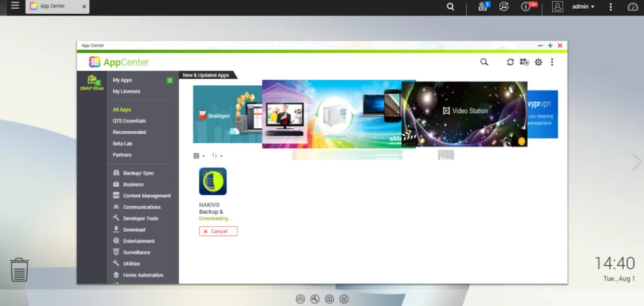The image size is (644, 306).
Task: Select My Apps in the sidebar
Action: [123, 80]
